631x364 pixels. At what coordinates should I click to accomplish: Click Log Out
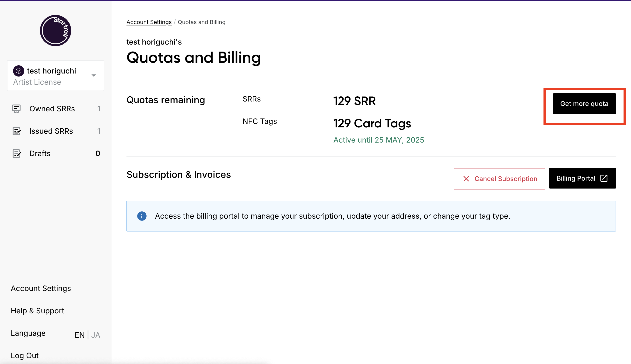pyautogui.click(x=25, y=356)
